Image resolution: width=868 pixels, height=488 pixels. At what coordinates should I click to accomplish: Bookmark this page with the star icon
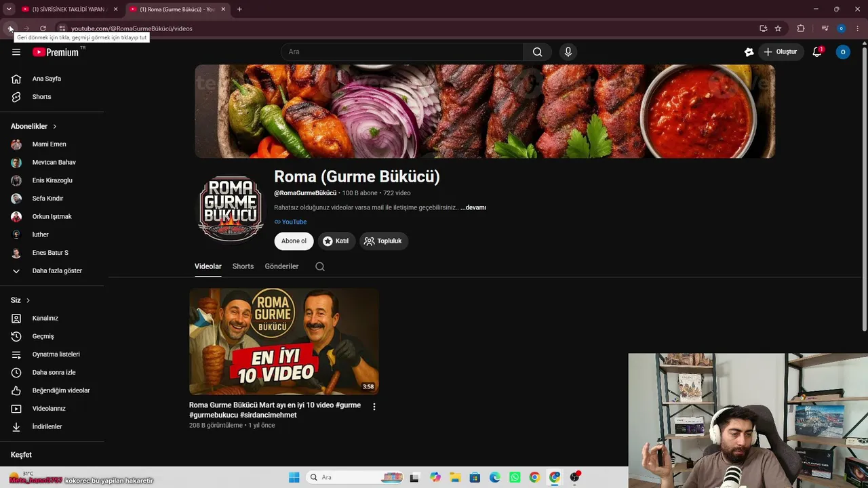tap(778, 28)
